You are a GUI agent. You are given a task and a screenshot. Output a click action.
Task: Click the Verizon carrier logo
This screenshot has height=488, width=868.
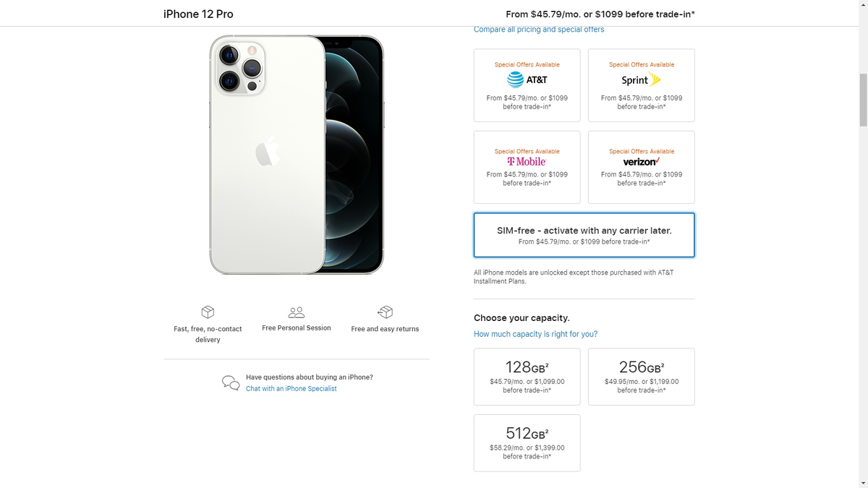pos(641,162)
